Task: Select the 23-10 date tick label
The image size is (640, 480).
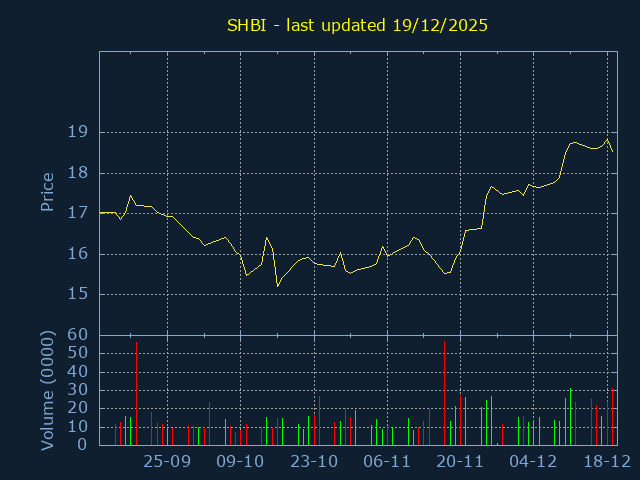Action: coord(314,461)
